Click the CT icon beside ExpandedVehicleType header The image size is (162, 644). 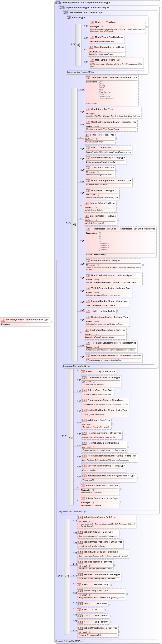pyautogui.click(x=62, y=8)
